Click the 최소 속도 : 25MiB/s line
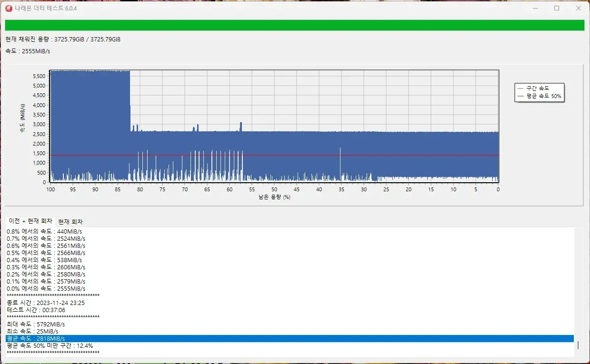The image size is (590, 364). pos(32,331)
